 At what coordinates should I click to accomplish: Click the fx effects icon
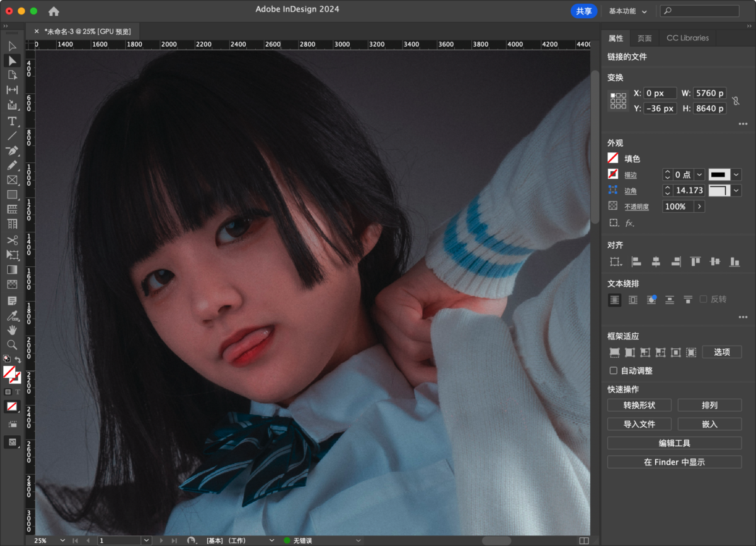click(629, 223)
